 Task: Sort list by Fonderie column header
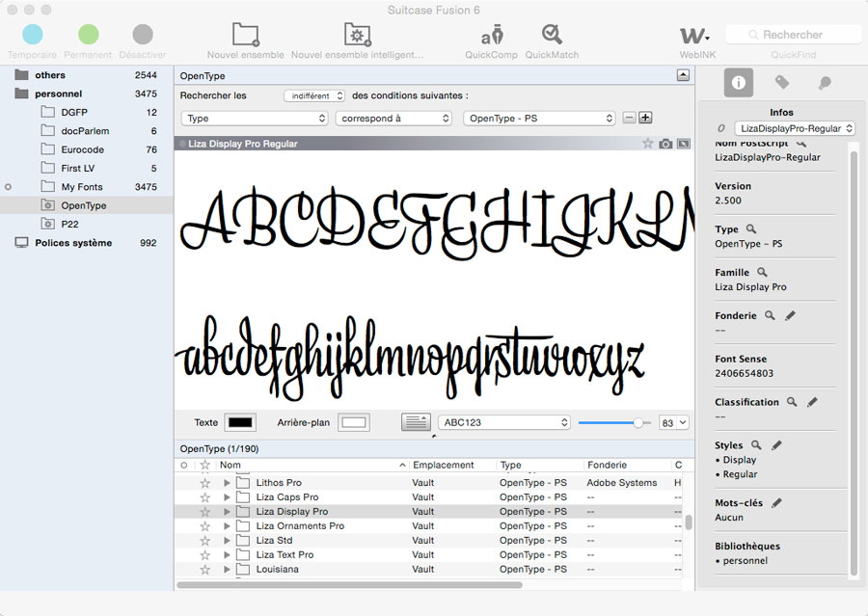pos(627,465)
